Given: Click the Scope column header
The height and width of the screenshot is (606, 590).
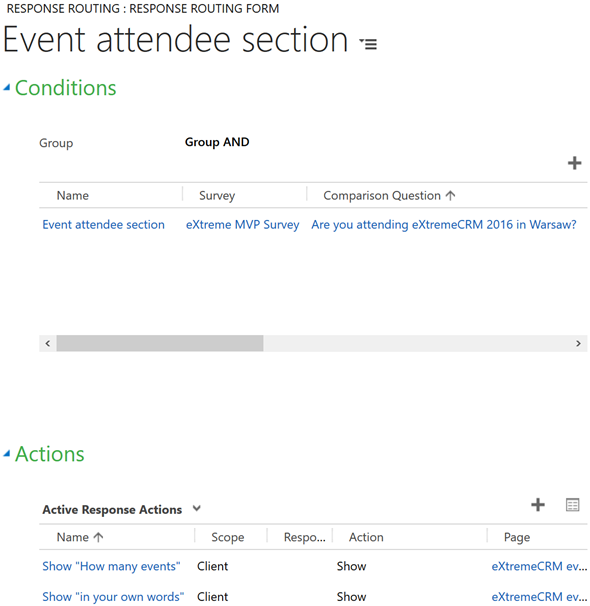Looking at the screenshot, I should [228, 537].
